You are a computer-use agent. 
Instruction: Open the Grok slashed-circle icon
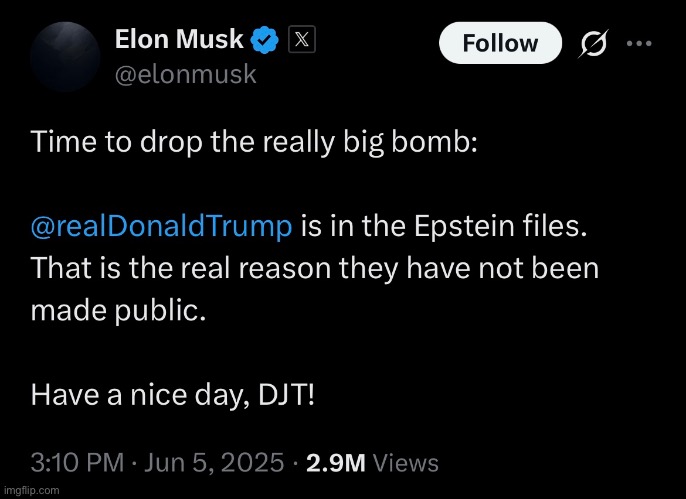click(x=594, y=44)
